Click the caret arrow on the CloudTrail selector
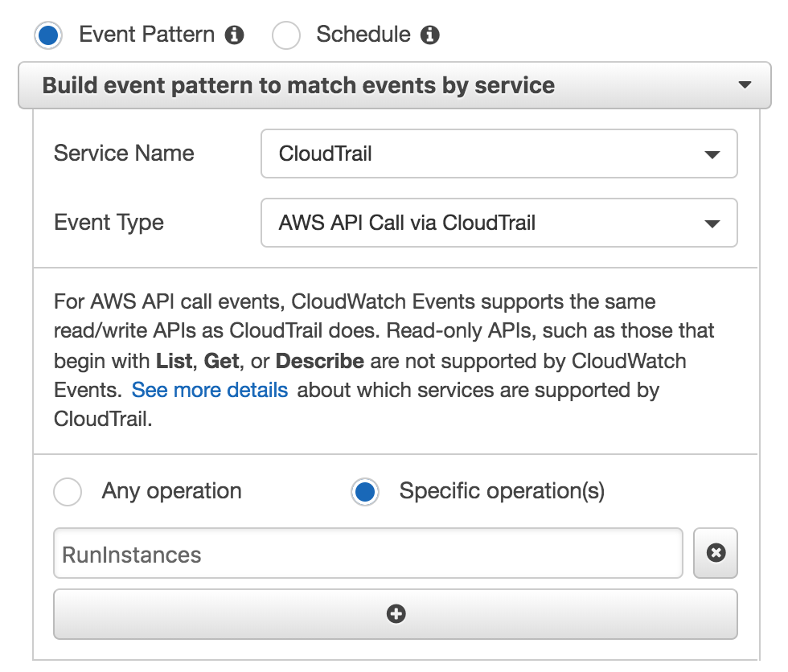The width and height of the screenshot is (788, 672). pos(712,154)
